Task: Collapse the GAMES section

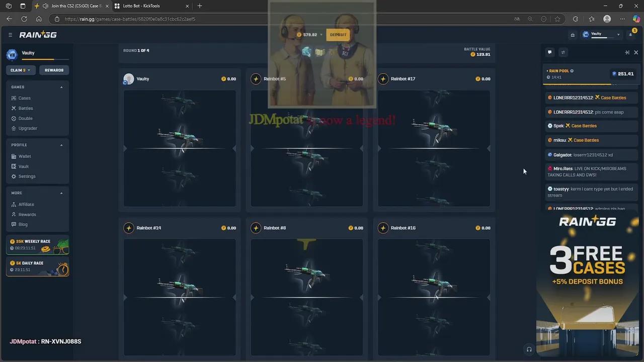Action: 61,87
